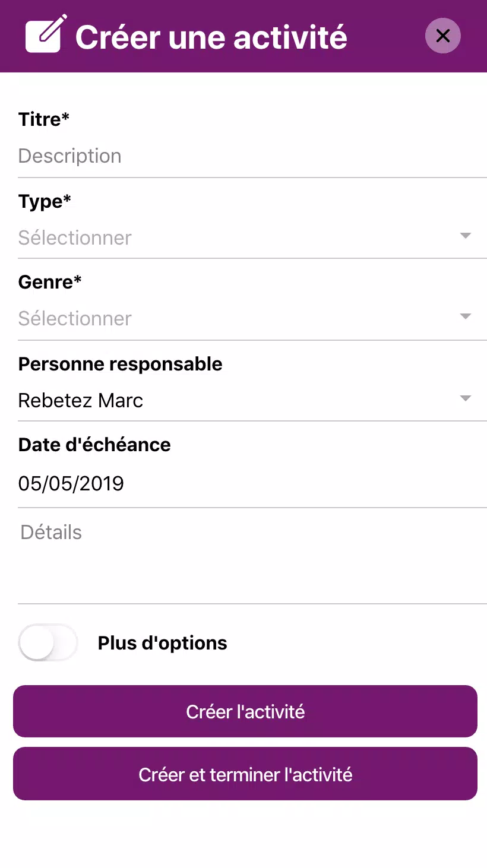The height and width of the screenshot is (868, 487).
Task: Click Créer et terminer l'activité button
Action: (x=245, y=774)
